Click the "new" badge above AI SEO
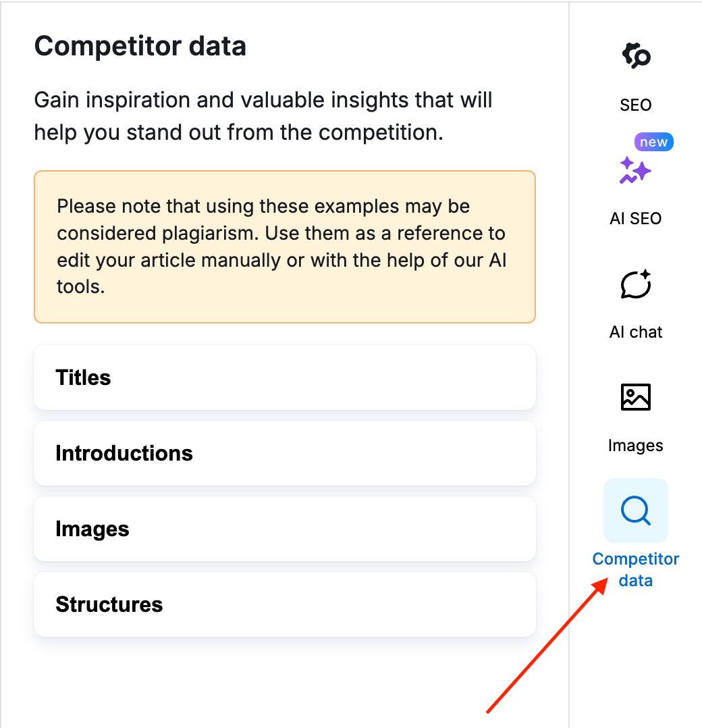The image size is (702, 728). 653,142
